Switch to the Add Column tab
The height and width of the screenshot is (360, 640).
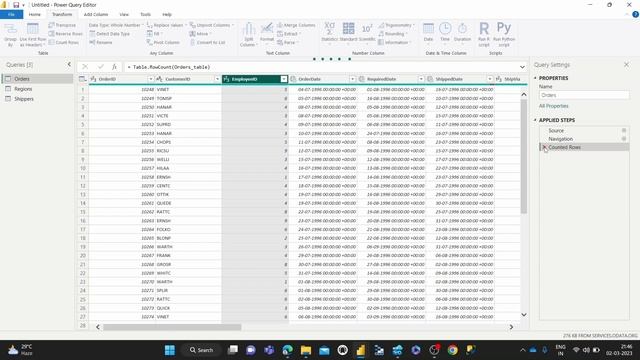coord(96,14)
